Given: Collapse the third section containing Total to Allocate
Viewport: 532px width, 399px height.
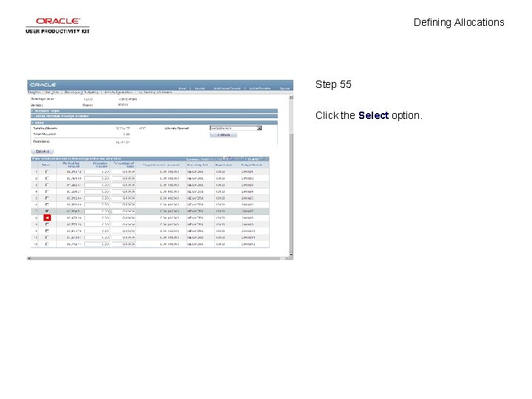Looking at the screenshot, I should 154,123.
